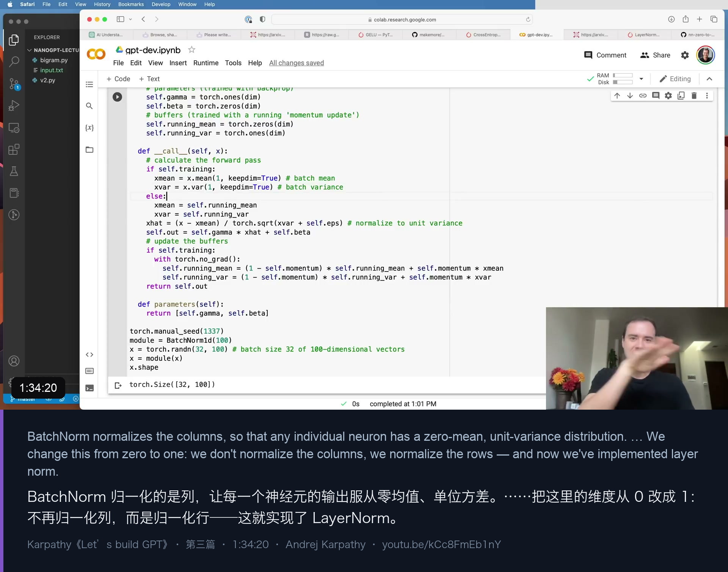The width and height of the screenshot is (728, 572).
Task: Open Colab variables {x} panel
Action: point(89,128)
